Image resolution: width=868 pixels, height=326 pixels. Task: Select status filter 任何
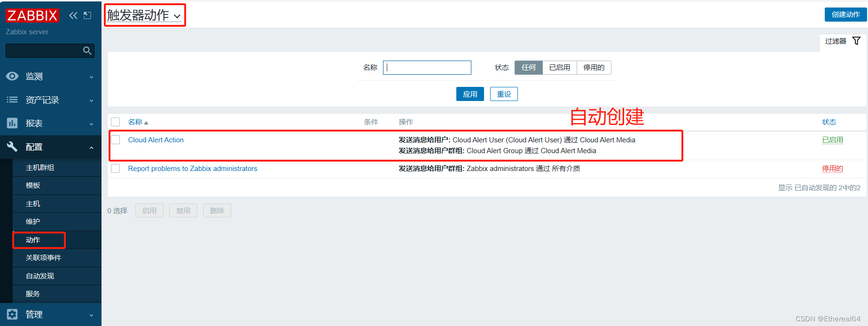[529, 68]
